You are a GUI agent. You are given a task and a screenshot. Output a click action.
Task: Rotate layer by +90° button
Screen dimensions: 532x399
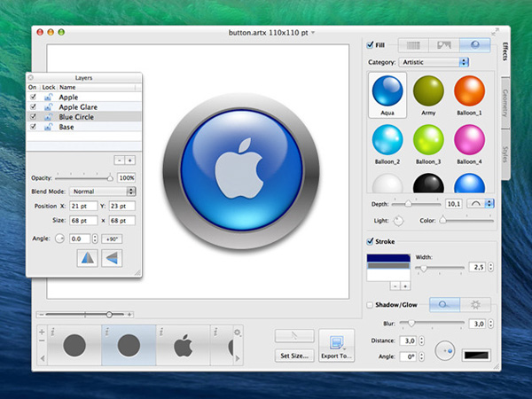[x=112, y=239]
